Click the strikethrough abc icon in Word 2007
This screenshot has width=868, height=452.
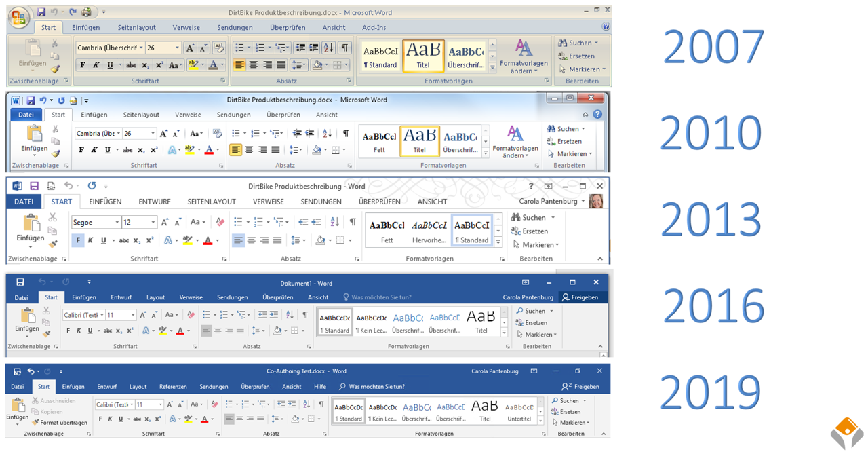(x=132, y=65)
